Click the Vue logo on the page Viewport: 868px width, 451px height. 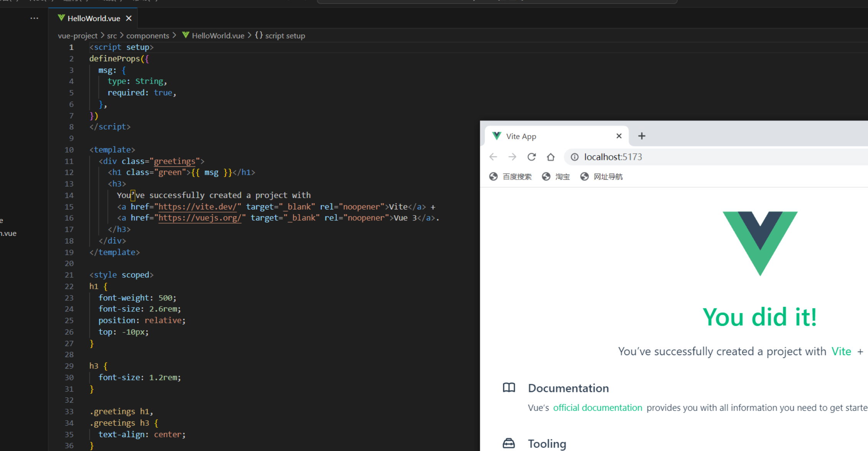[x=760, y=244]
